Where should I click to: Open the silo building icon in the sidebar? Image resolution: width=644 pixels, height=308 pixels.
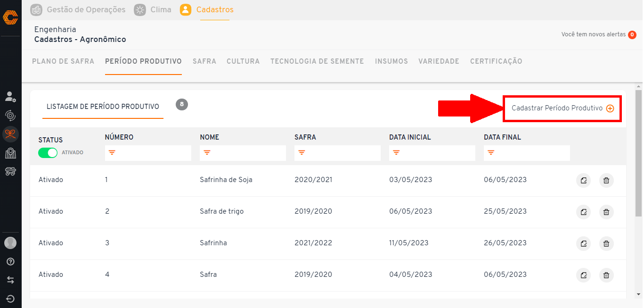(10, 153)
